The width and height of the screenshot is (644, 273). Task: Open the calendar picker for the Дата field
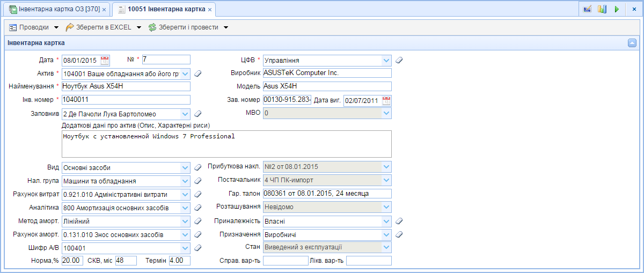(x=105, y=60)
